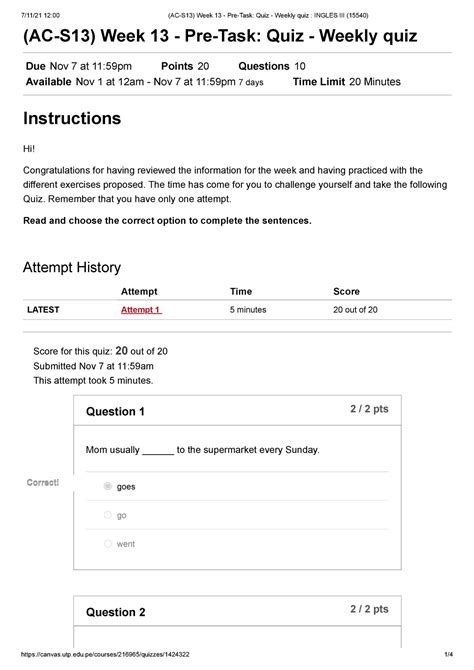Click the Instructions heading
This screenshot has height=670, width=474.
pyautogui.click(x=72, y=118)
